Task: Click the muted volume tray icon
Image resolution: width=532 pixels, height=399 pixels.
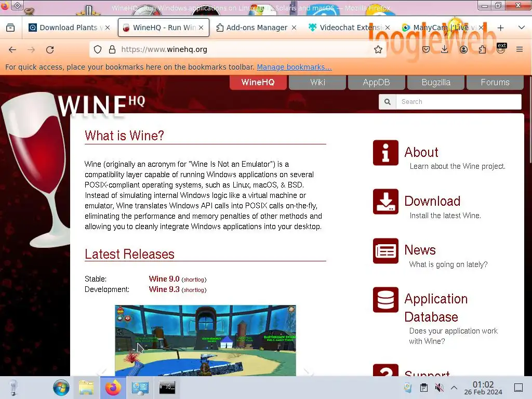Action: (439, 388)
